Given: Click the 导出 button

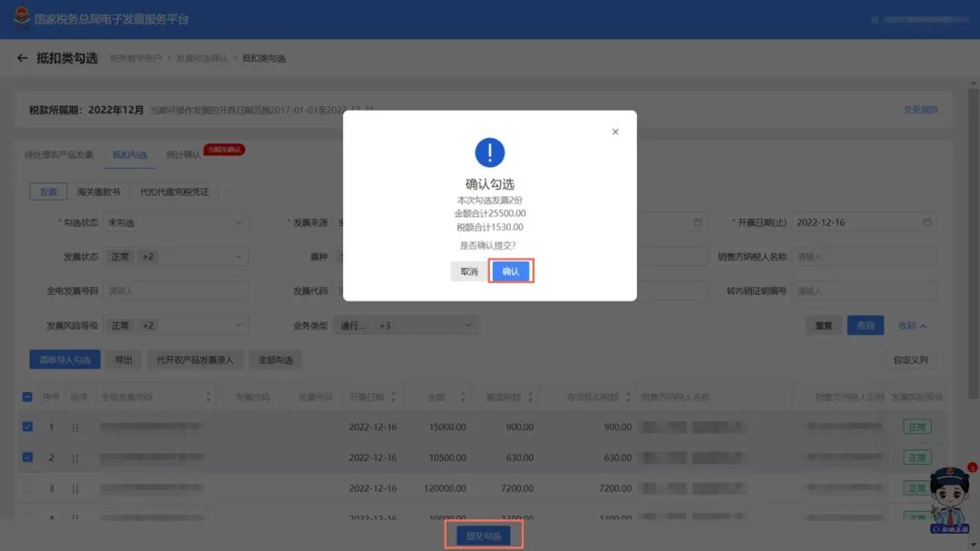Looking at the screenshot, I should (123, 359).
